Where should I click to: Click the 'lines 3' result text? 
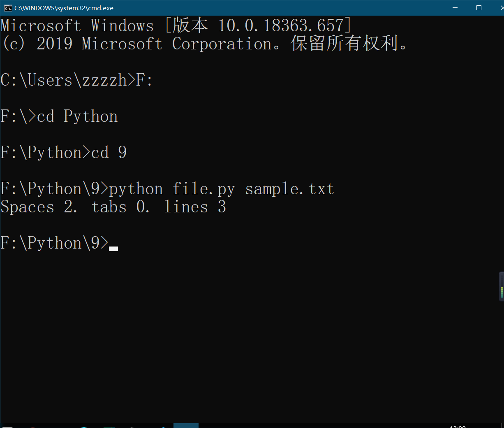195,207
